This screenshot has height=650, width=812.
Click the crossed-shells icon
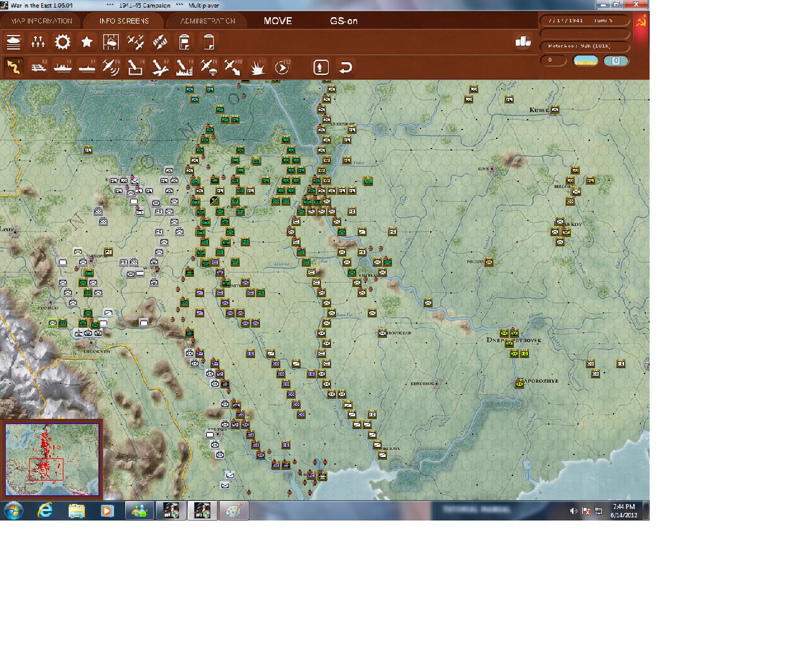(x=160, y=43)
